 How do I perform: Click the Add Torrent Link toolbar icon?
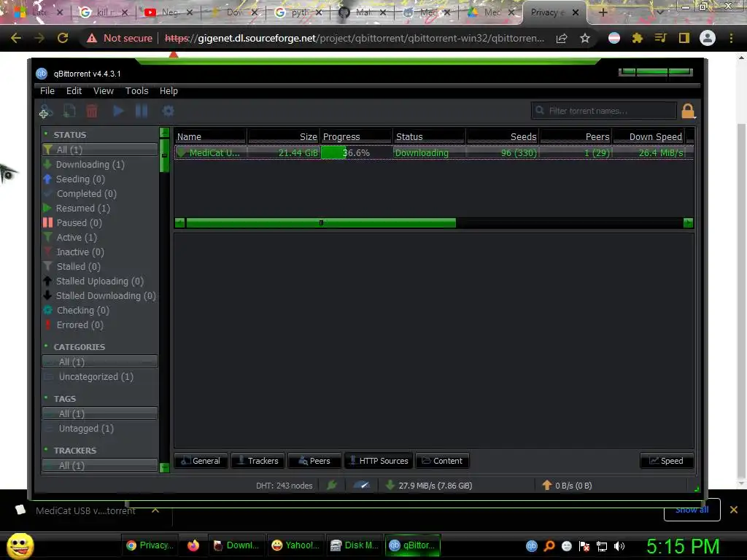pyautogui.click(x=46, y=112)
